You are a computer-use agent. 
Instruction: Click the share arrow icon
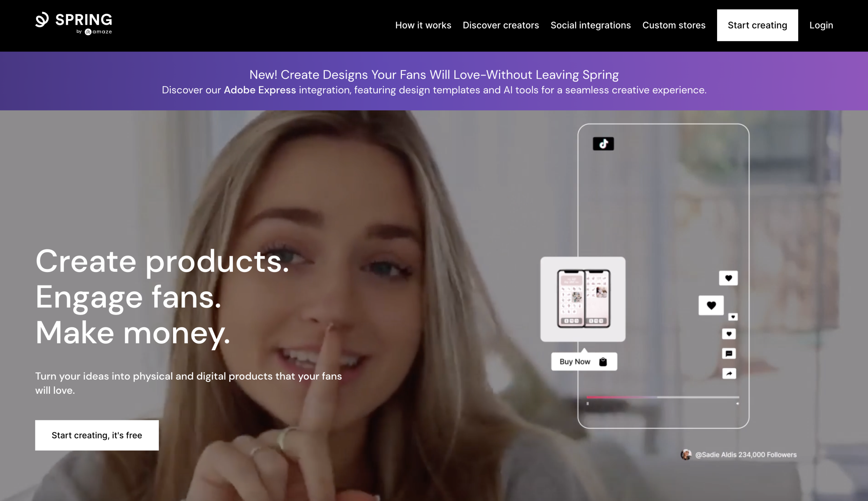[x=729, y=373]
